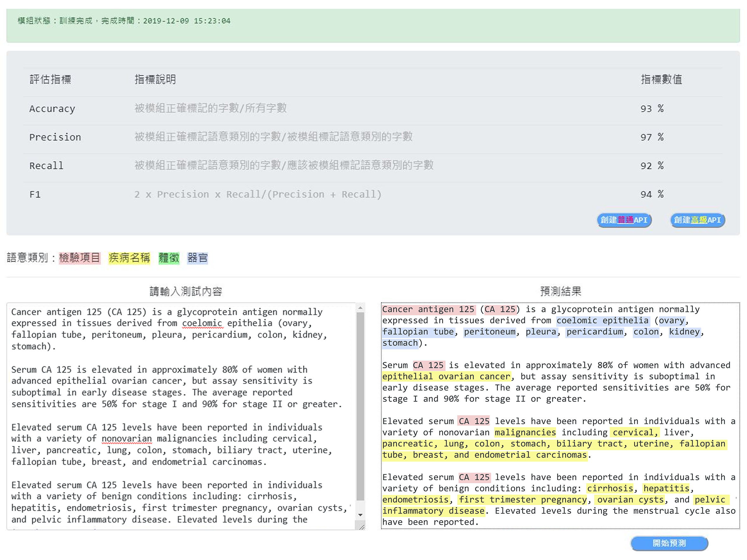The height and width of the screenshot is (560, 747).
Task: Select the 器官 blue category swatch
Action: (198, 258)
